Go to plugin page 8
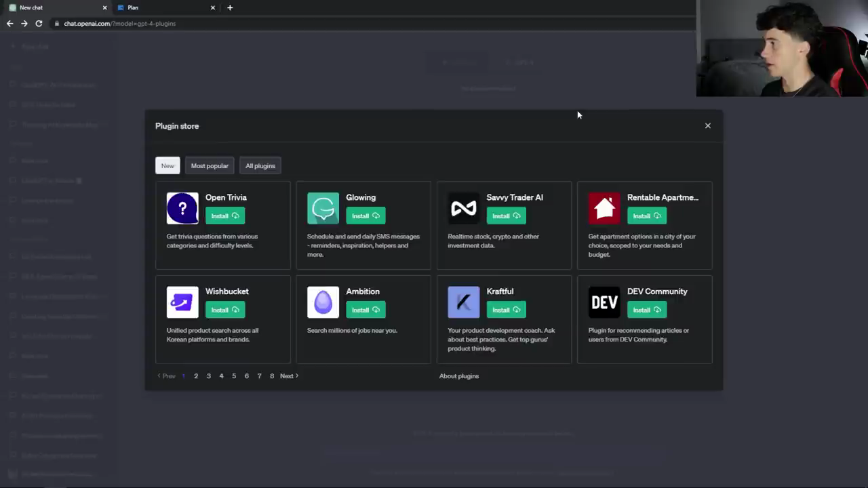Screen dimensions: 868x488 click(272, 376)
